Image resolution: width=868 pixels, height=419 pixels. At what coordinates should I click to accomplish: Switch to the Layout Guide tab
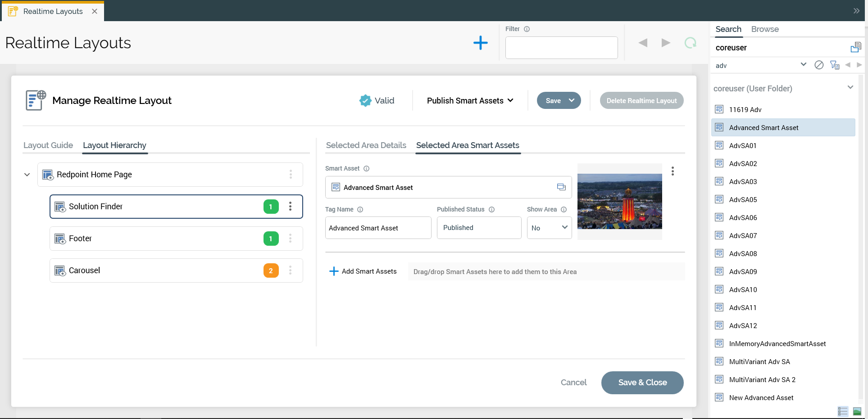48,145
